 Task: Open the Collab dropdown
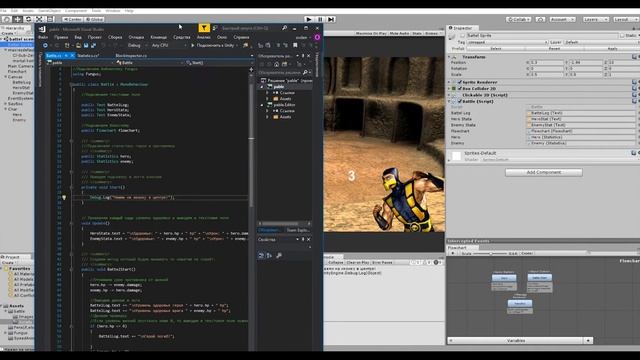tap(518, 19)
